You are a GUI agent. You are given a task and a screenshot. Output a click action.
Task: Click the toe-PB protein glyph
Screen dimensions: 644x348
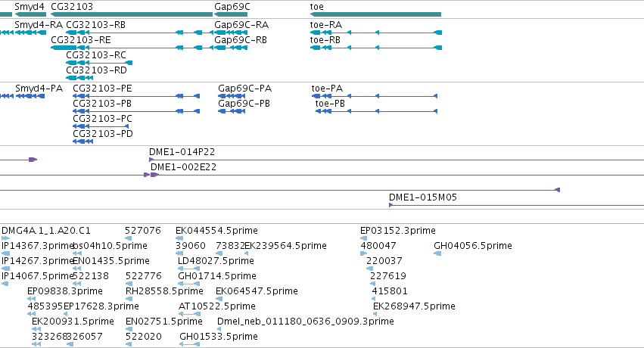coord(376,111)
